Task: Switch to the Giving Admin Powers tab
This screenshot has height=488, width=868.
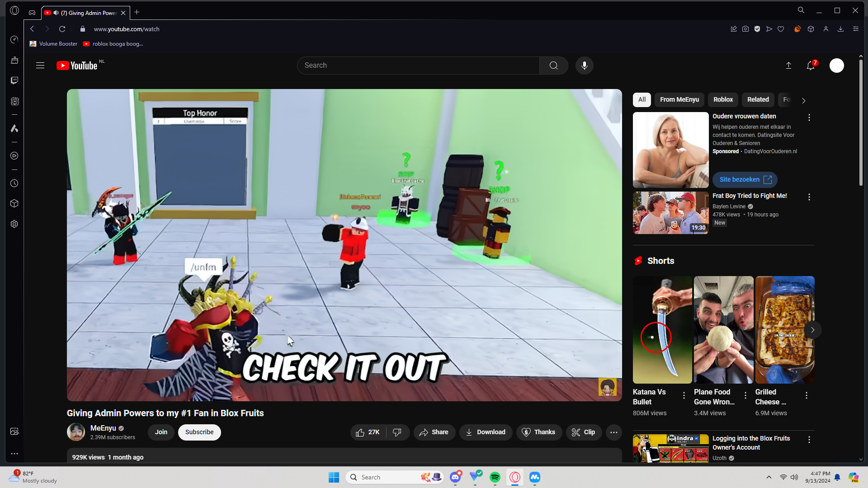Action: pyautogui.click(x=85, y=13)
